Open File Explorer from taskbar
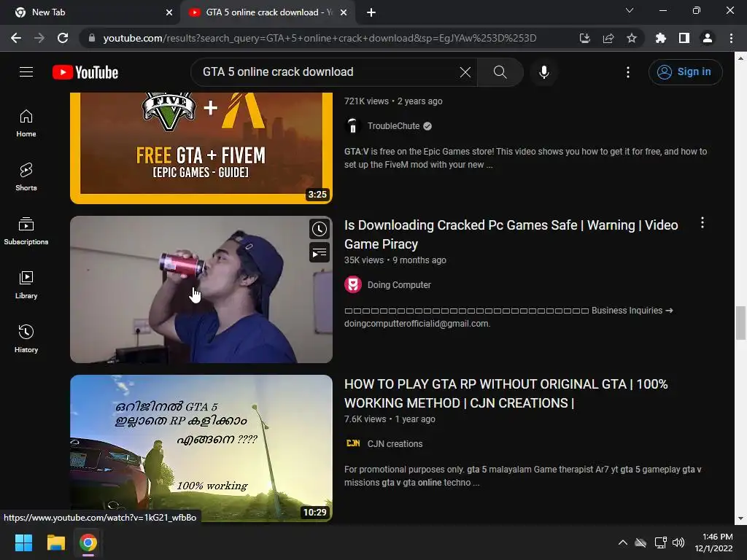The image size is (747, 560). pos(55,542)
